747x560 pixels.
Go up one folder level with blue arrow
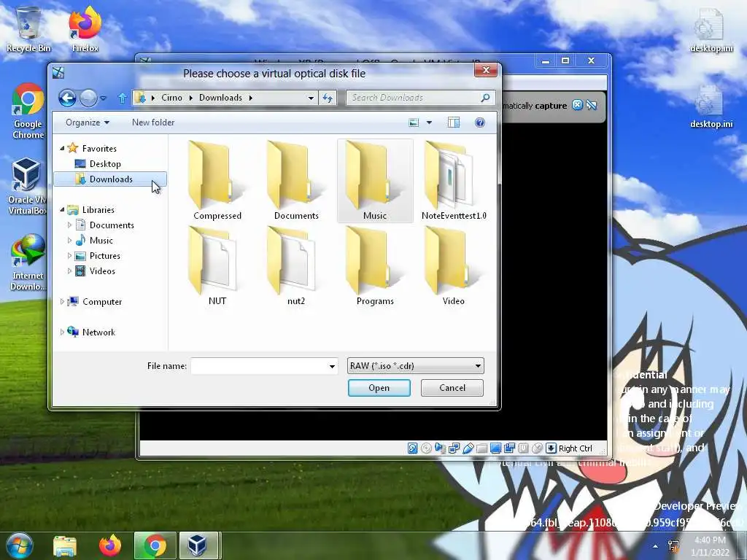coord(122,98)
